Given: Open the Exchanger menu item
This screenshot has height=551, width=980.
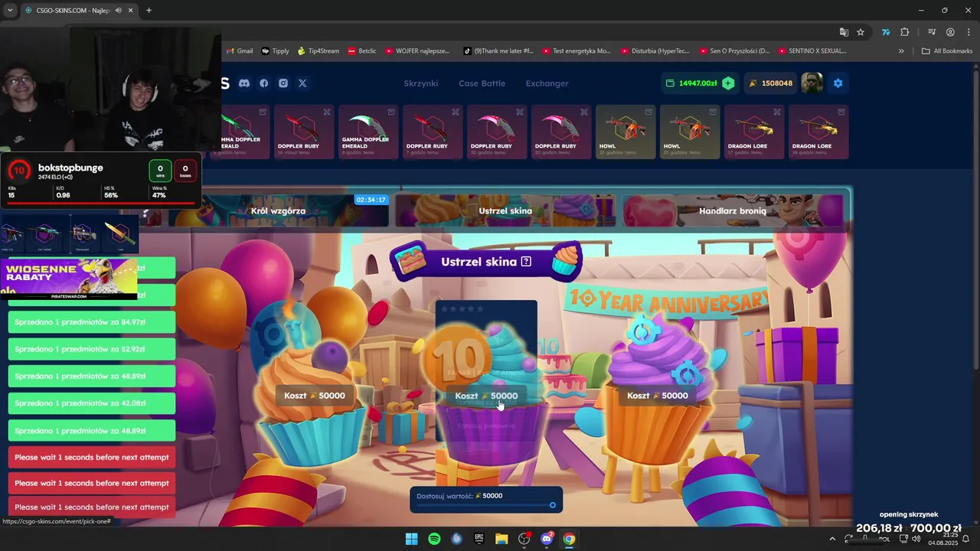Looking at the screenshot, I should (547, 83).
